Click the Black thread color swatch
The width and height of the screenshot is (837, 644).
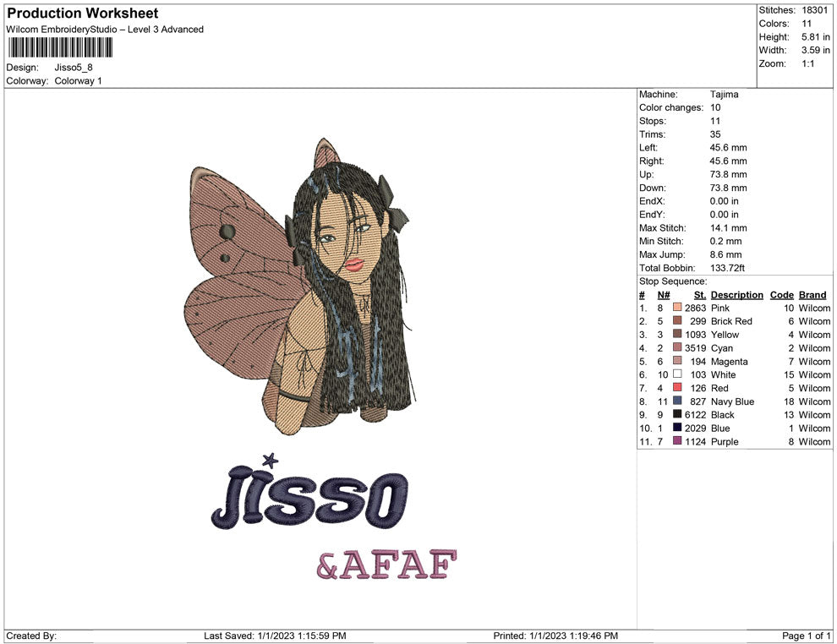point(677,414)
